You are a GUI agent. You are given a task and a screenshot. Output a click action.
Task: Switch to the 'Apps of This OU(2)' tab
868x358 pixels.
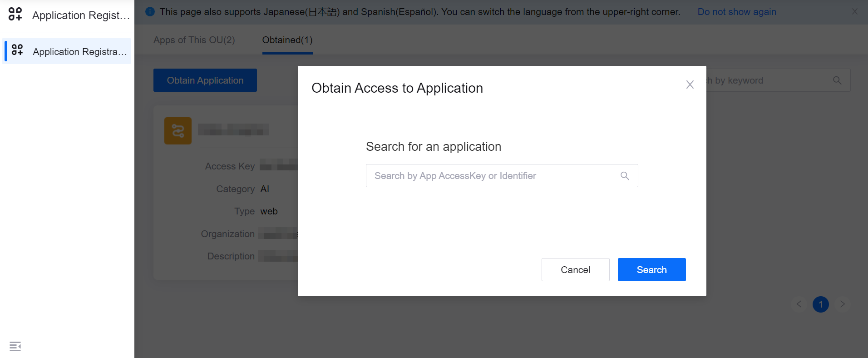point(194,40)
